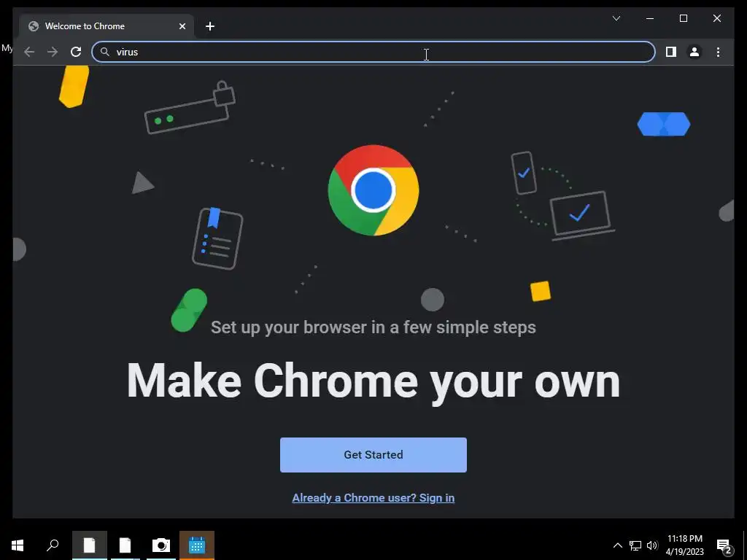Click the Get Started button
747x560 pixels.
click(x=373, y=455)
